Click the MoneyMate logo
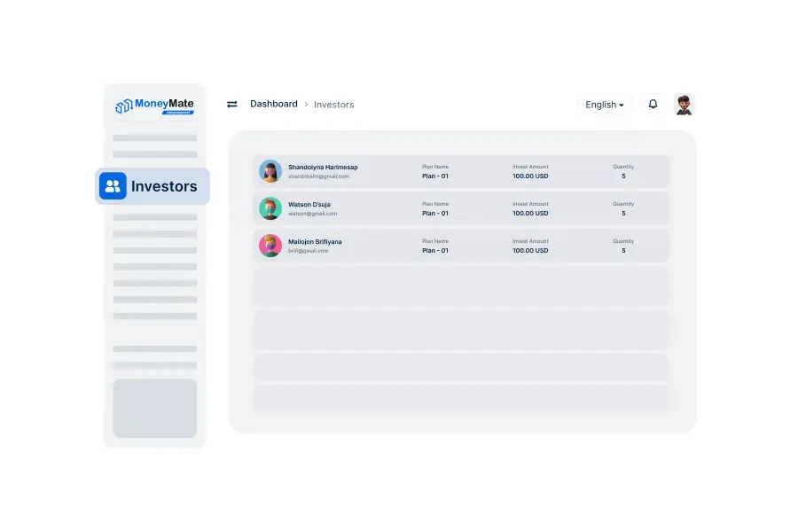The image size is (798, 532). (154, 106)
